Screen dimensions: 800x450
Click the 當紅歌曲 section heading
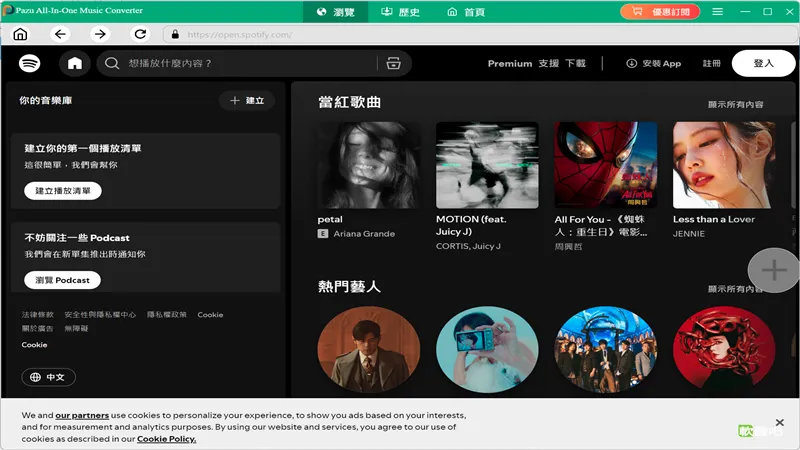point(349,102)
